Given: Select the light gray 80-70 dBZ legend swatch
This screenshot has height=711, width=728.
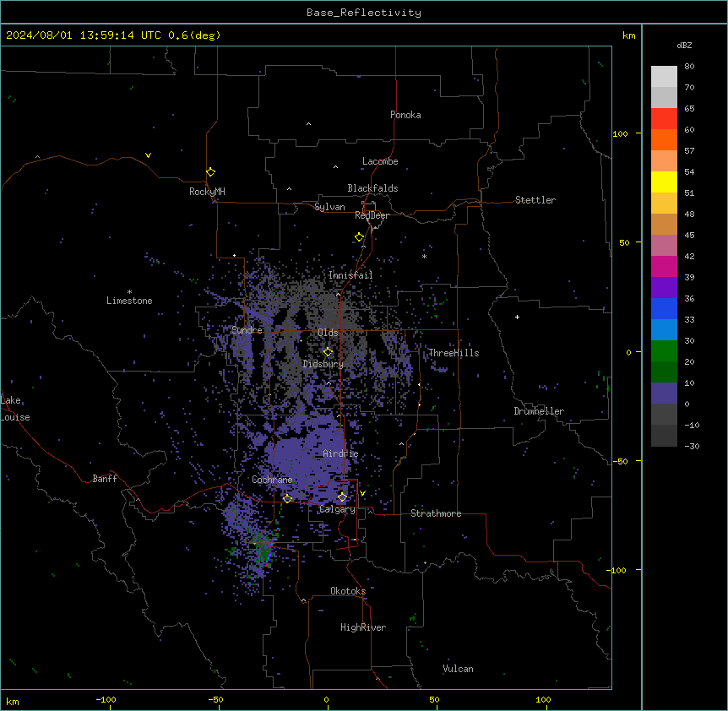Looking at the screenshot, I should 664,77.
